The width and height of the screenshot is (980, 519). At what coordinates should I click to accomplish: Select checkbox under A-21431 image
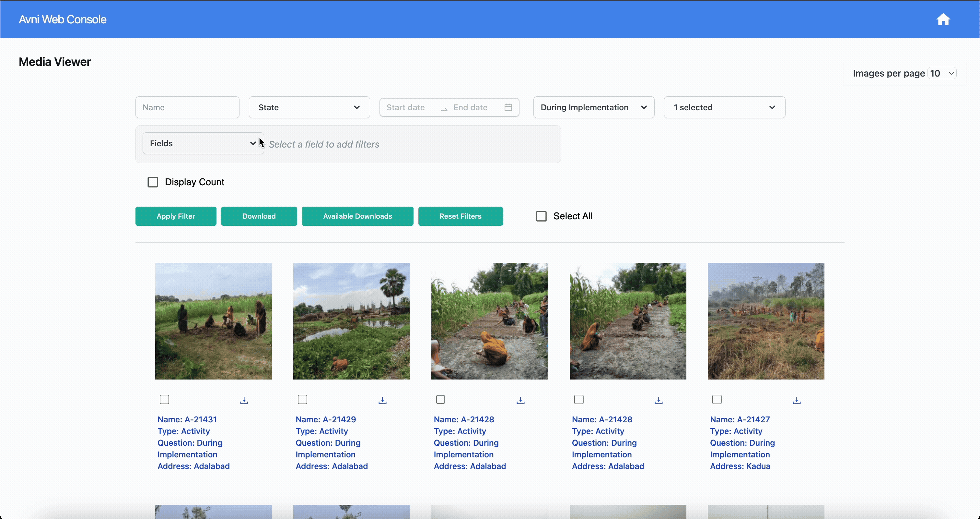(164, 399)
